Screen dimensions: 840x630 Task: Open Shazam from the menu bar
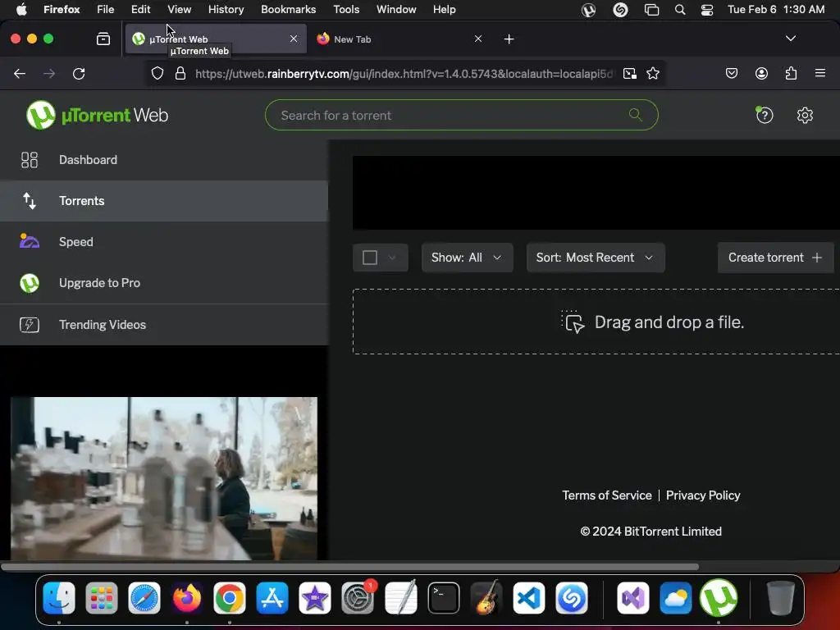click(x=620, y=10)
